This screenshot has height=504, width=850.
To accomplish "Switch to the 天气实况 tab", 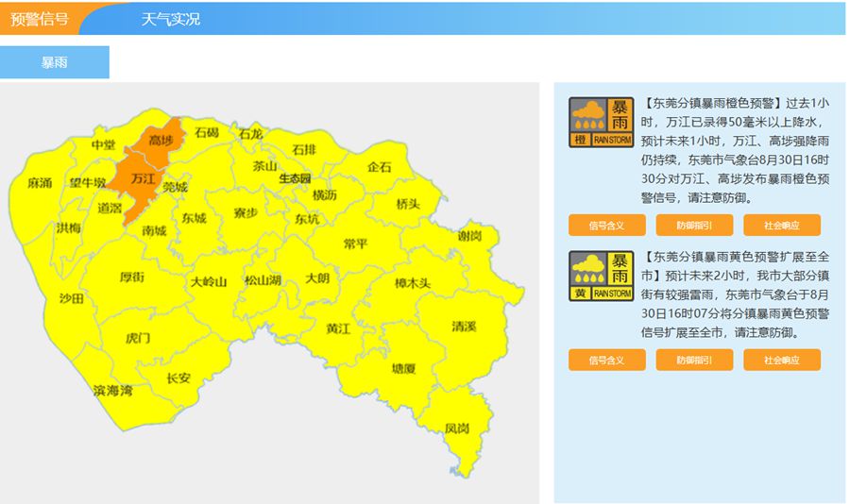I will [171, 19].
